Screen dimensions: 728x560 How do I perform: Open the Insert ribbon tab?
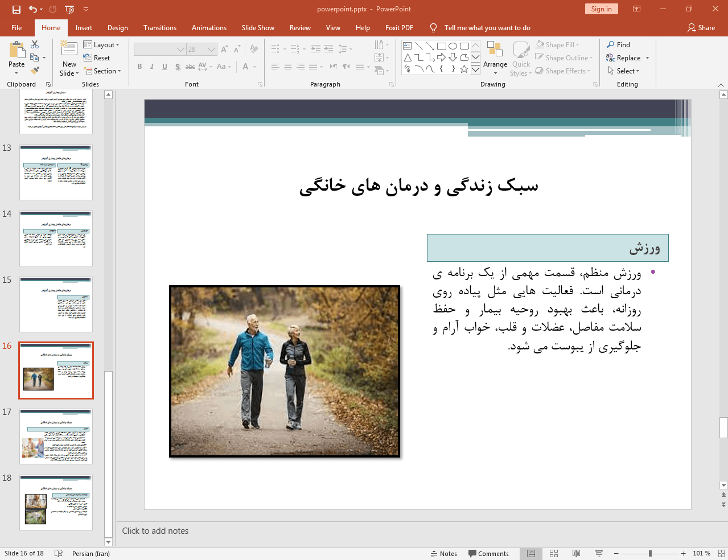tap(84, 27)
